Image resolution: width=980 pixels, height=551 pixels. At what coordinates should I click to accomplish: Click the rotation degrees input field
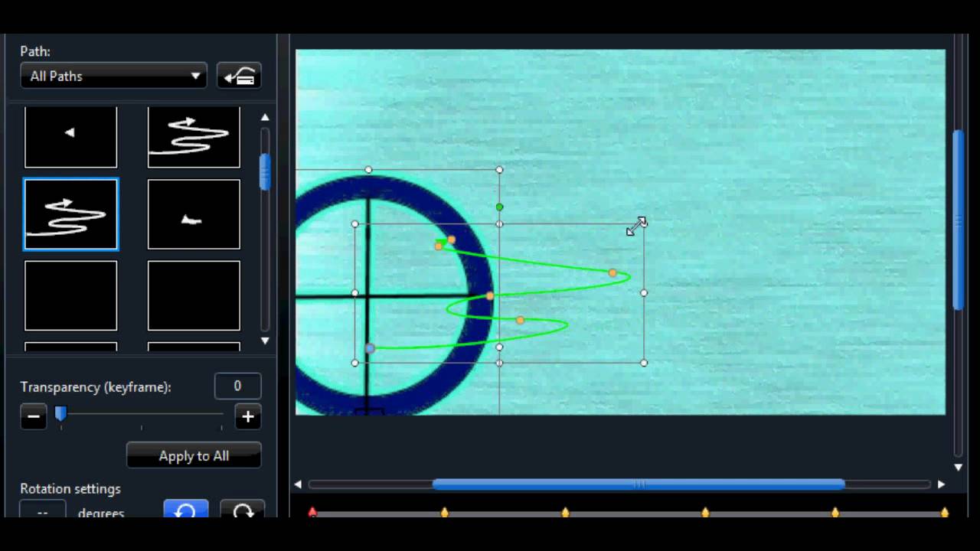42,510
